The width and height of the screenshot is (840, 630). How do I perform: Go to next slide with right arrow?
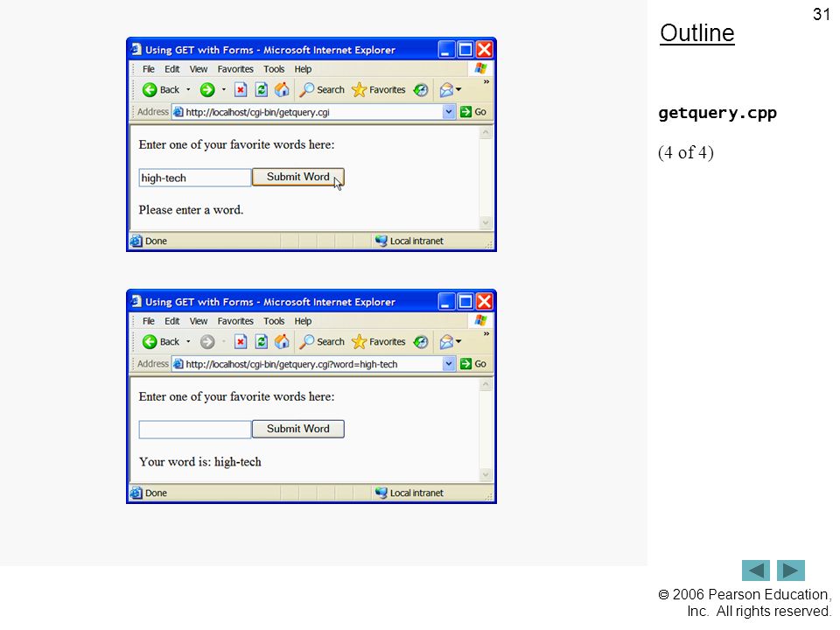[791, 570]
